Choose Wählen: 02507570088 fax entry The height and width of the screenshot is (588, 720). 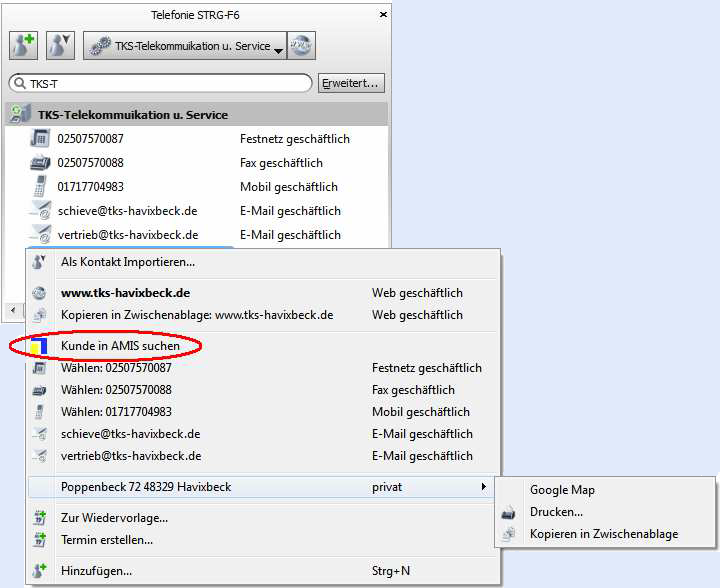[x=263, y=390]
